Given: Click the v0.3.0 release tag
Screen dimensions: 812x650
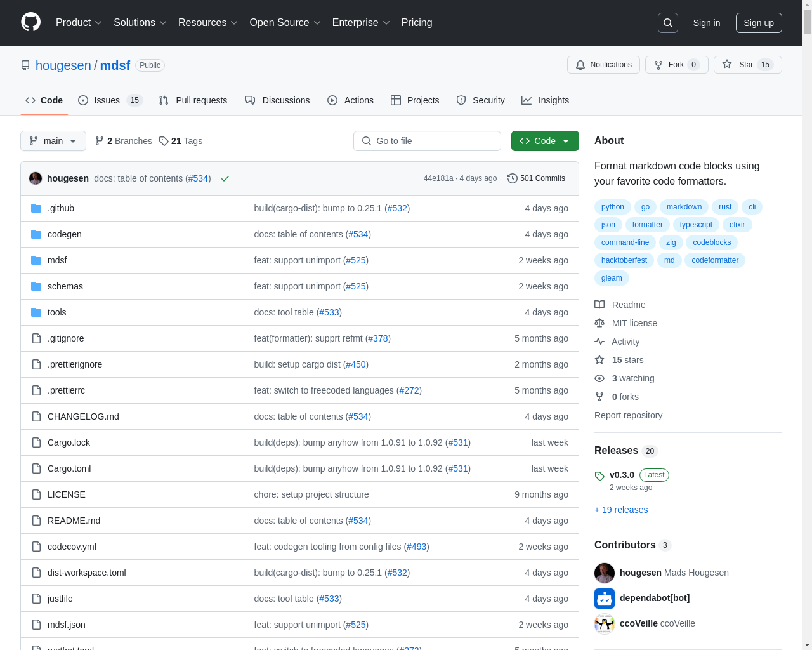Looking at the screenshot, I should 622,475.
